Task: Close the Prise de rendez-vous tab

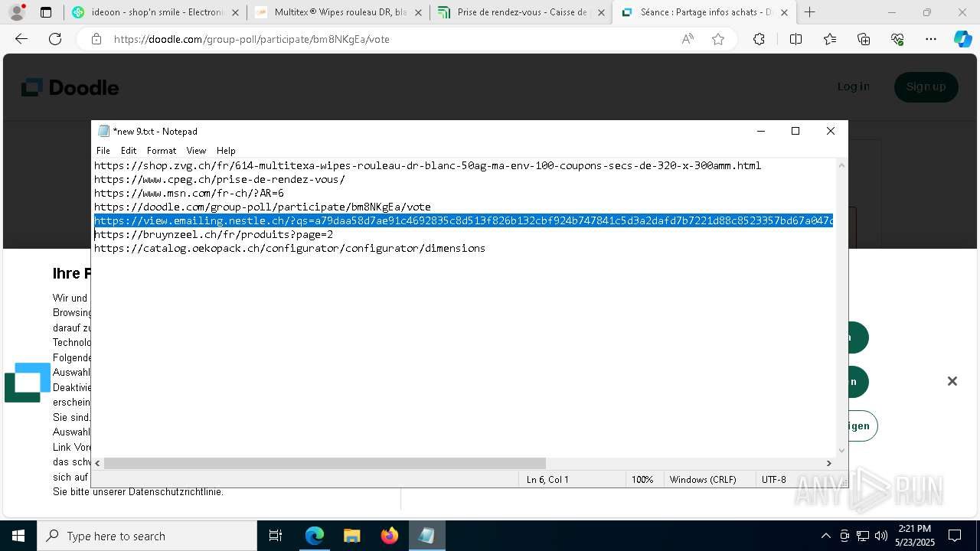Action: [601, 12]
